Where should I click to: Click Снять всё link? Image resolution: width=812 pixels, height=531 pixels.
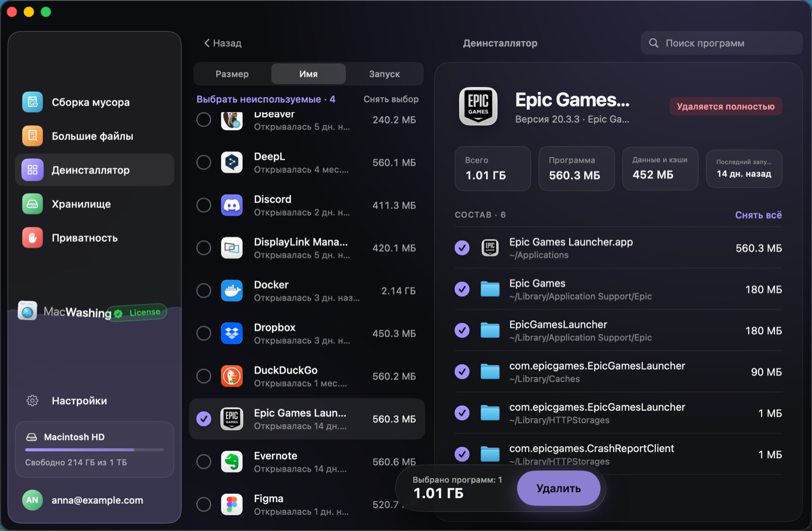click(x=758, y=215)
